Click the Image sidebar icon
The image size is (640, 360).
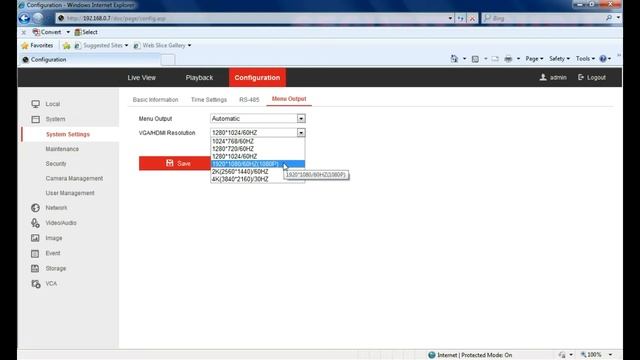[x=36, y=238]
